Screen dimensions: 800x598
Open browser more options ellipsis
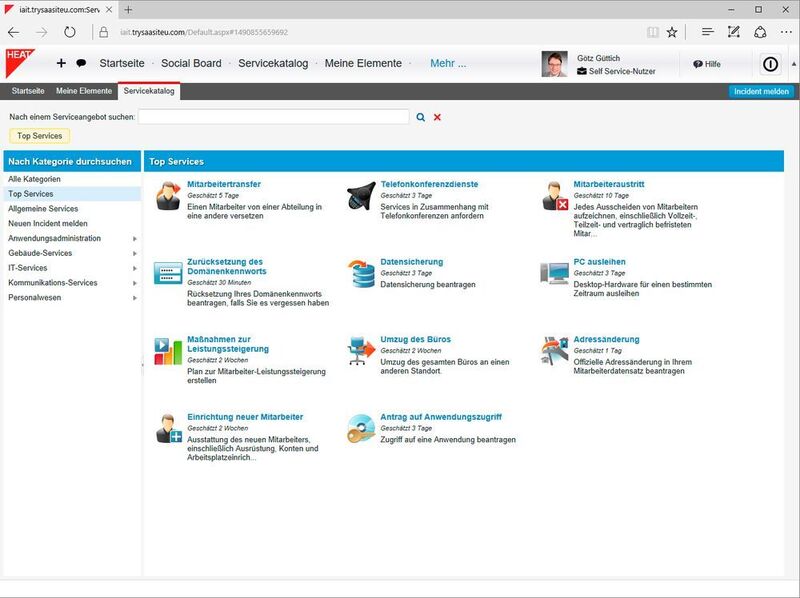786,32
